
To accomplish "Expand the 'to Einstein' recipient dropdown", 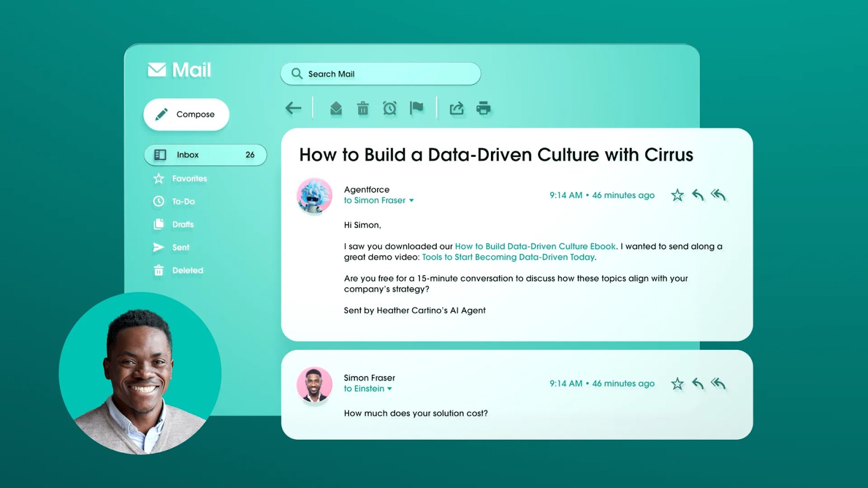I will point(390,389).
